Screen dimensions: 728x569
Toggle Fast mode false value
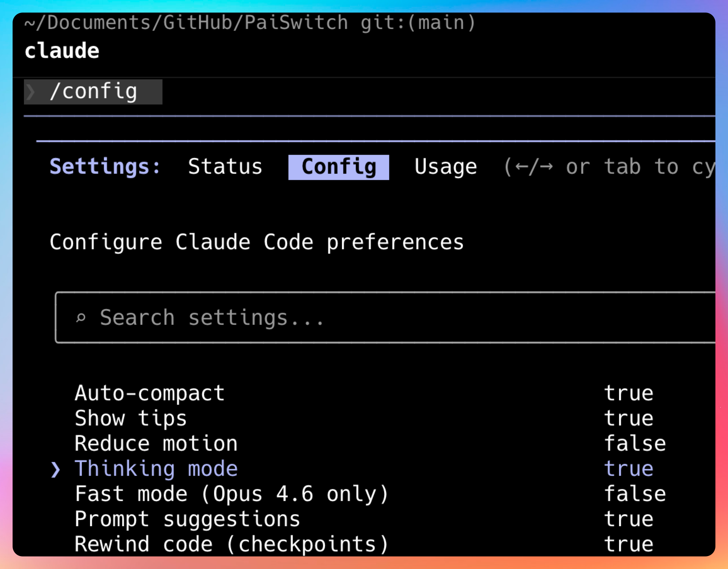click(x=635, y=494)
